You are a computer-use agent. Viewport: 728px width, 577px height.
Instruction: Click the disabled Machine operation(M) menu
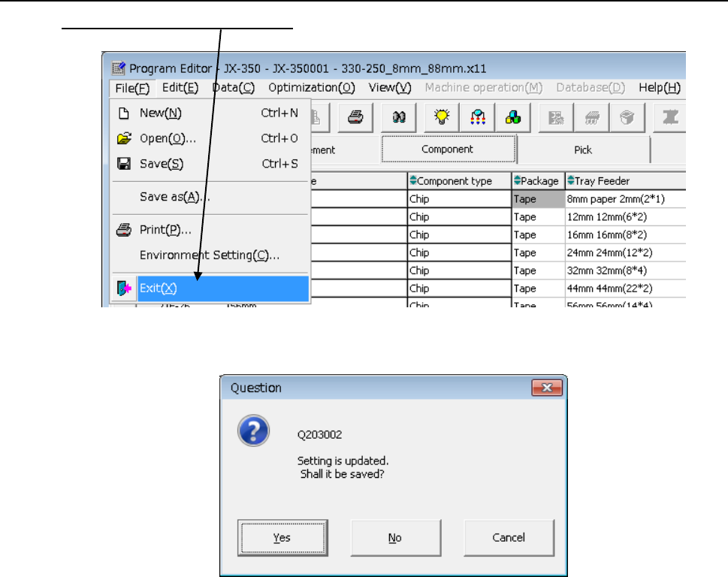point(484,88)
